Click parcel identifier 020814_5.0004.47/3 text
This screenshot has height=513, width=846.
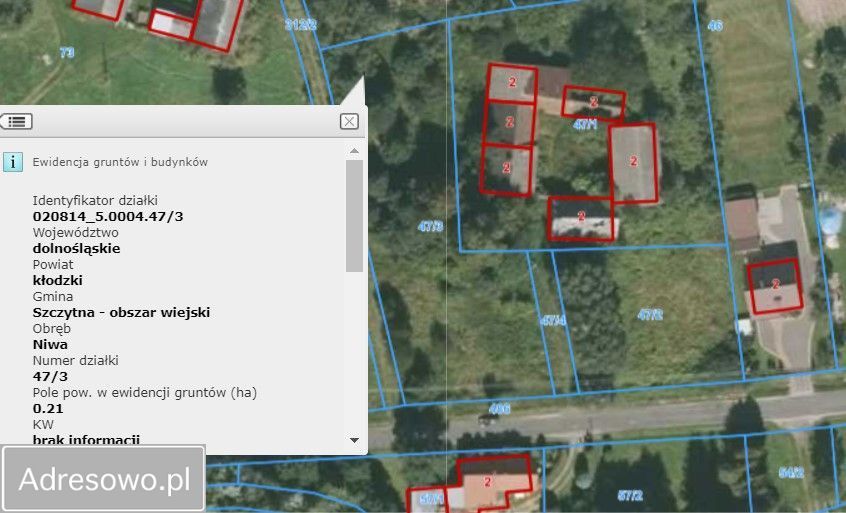(108, 216)
